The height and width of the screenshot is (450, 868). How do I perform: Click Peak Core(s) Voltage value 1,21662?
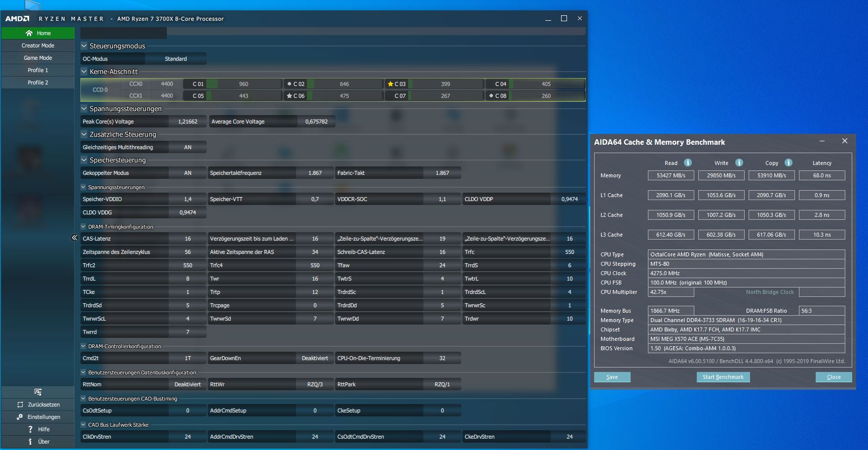(x=188, y=122)
